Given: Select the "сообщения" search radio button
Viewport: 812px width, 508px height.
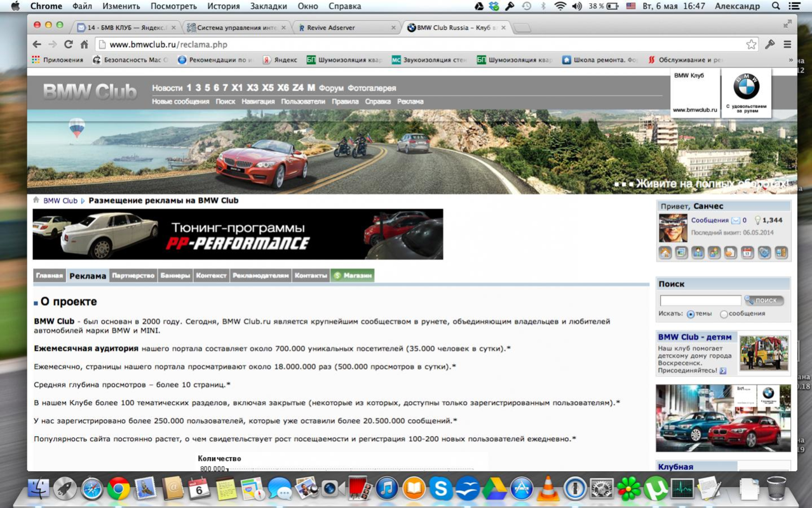Looking at the screenshot, I should (x=724, y=314).
